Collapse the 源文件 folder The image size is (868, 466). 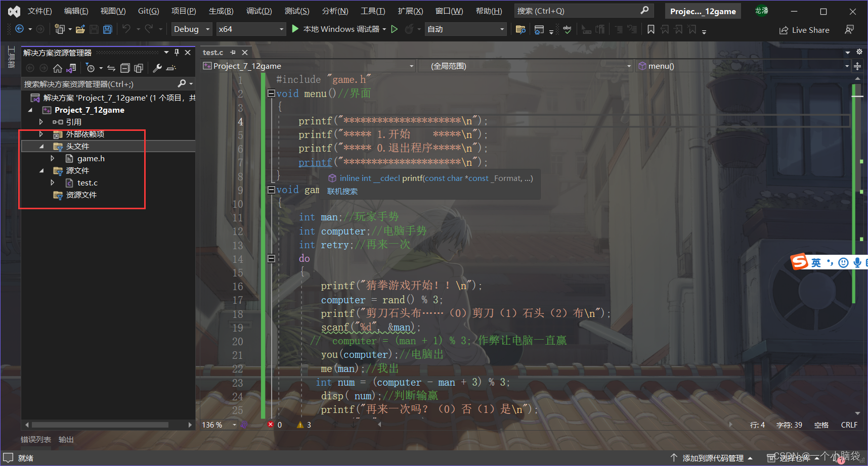[x=41, y=171]
